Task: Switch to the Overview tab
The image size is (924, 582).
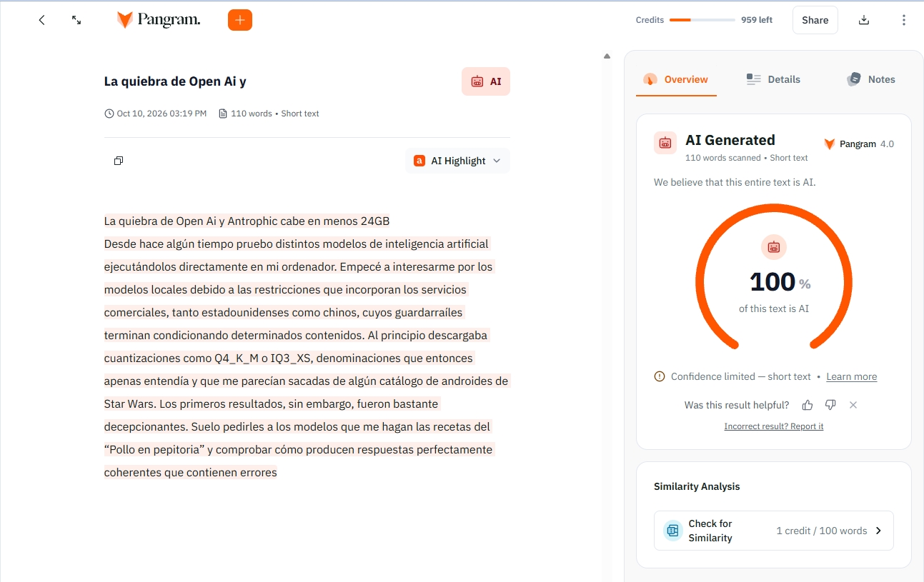Action: 676,79
